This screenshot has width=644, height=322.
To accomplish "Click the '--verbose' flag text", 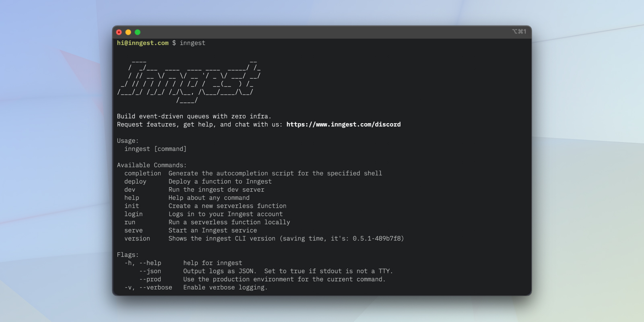I will pos(156,287).
